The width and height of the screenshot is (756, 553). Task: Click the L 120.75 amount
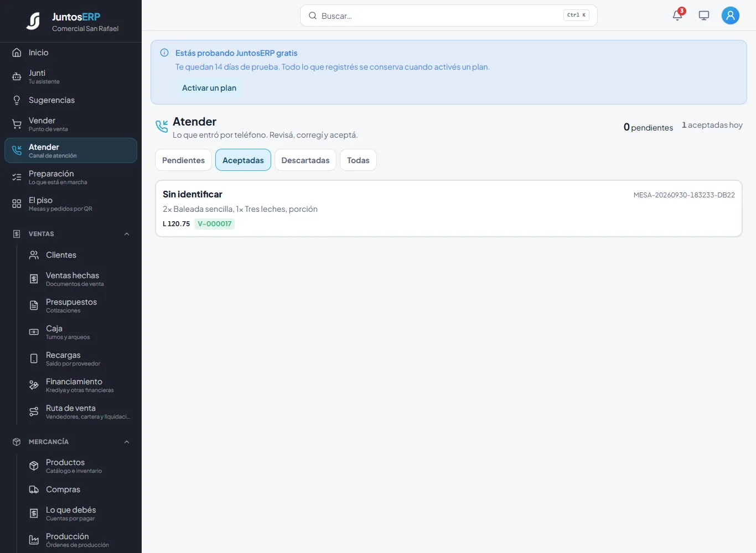pos(176,224)
